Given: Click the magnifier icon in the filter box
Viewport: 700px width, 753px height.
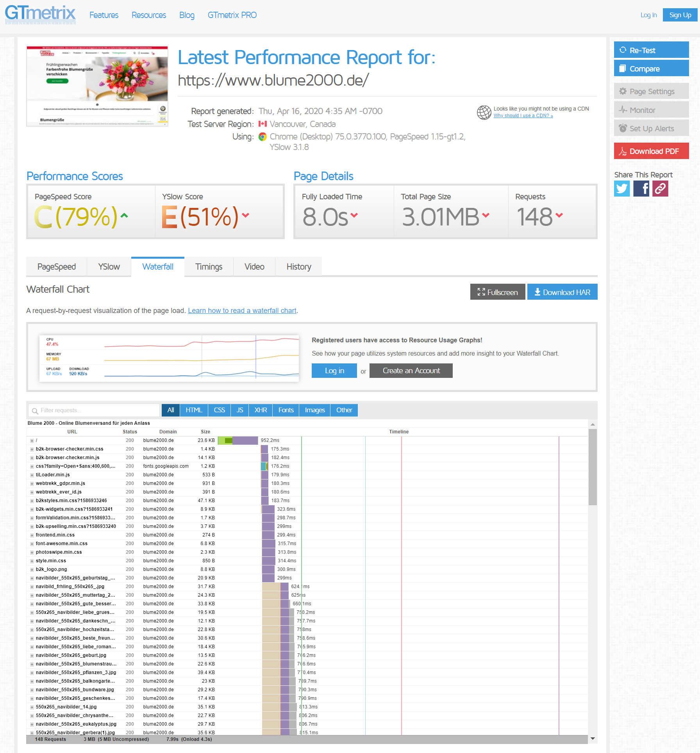Looking at the screenshot, I should coord(35,411).
